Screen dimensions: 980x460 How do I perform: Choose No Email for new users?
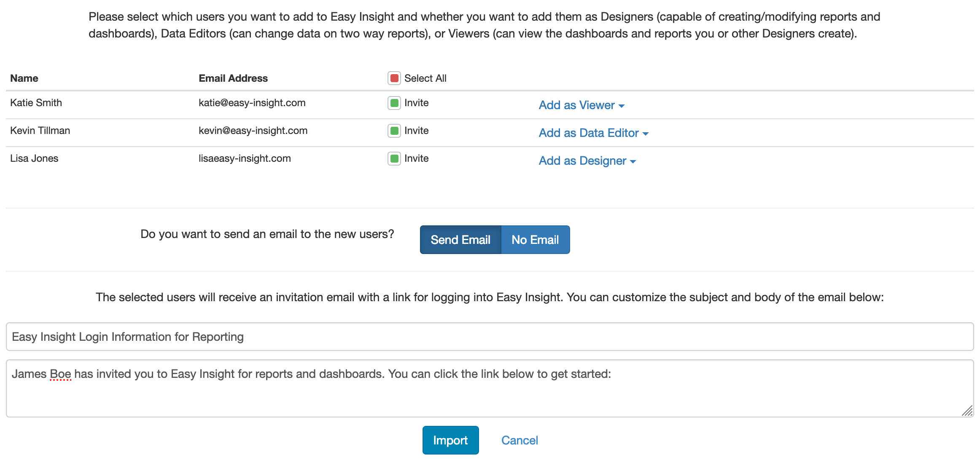click(x=535, y=239)
